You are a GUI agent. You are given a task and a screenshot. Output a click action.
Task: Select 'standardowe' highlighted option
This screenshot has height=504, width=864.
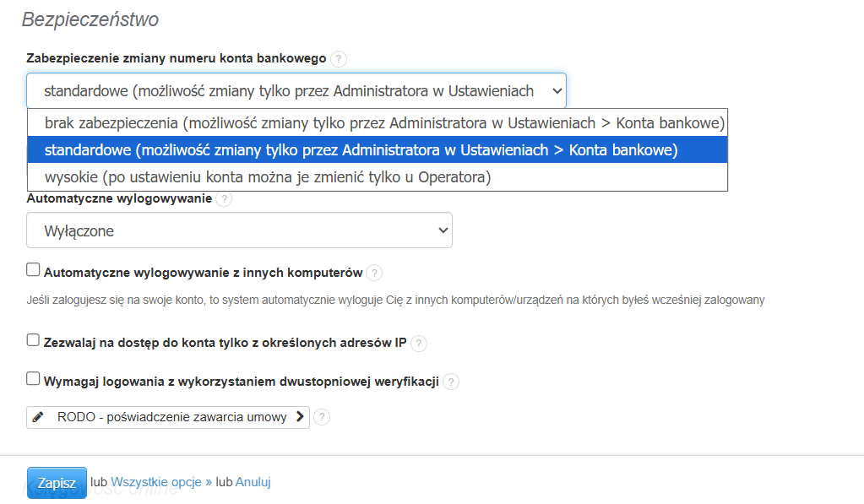point(378,149)
